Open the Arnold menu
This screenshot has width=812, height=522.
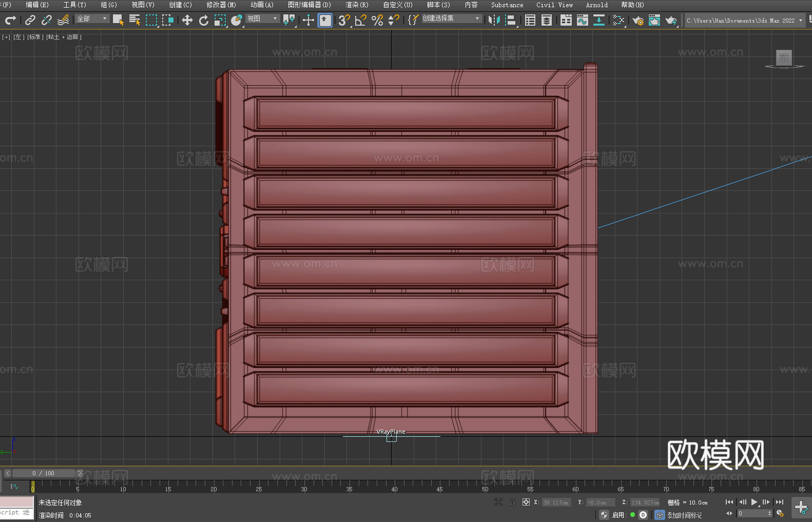(596, 5)
